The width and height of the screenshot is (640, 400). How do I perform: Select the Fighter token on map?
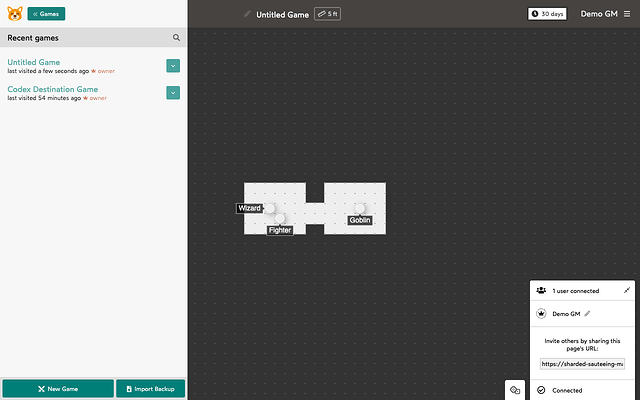point(280,219)
